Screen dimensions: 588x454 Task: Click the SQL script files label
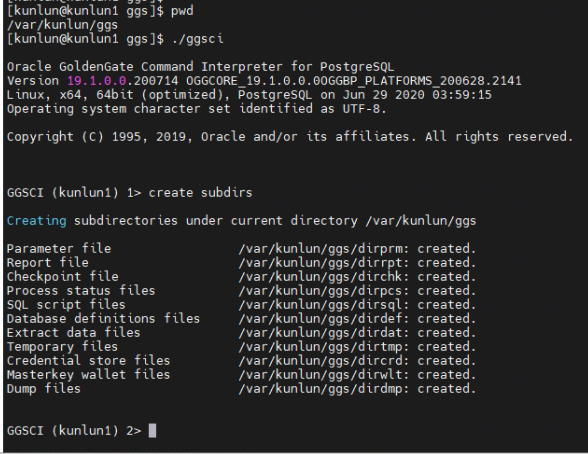(x=66, y=304)
